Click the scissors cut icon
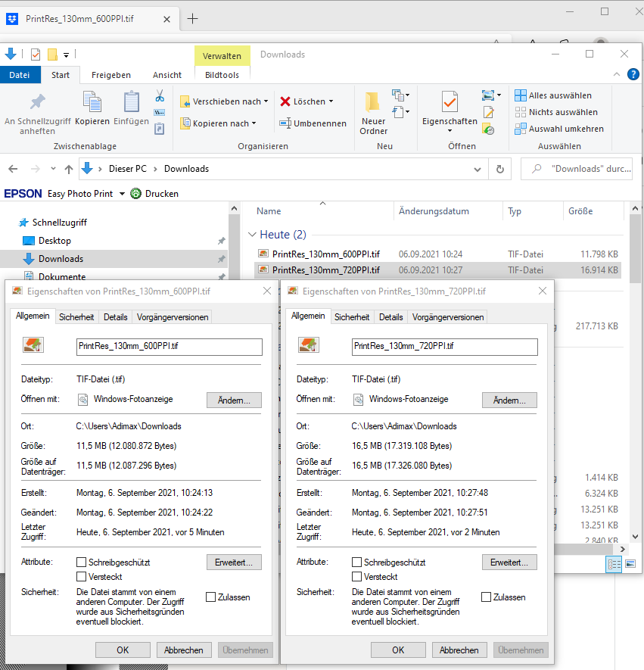644x670 pixels. click(x=160, y=96)
